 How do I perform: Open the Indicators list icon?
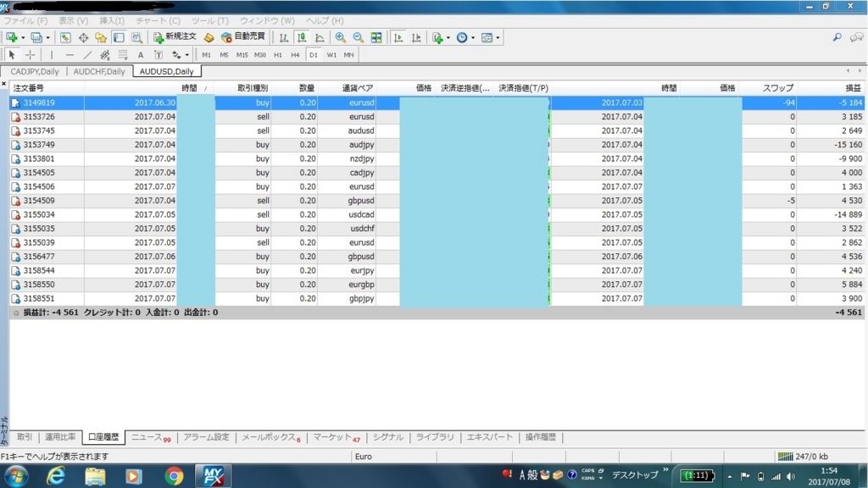click(437, 37)
